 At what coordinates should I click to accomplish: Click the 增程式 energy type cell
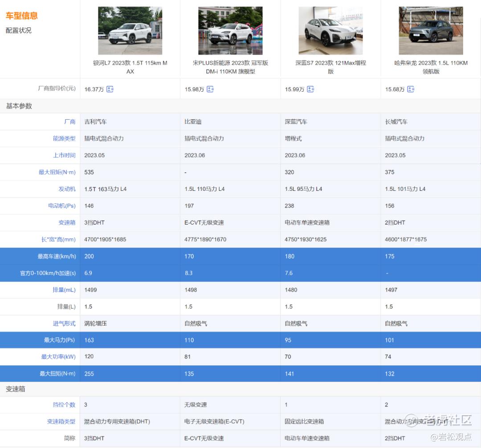pos(293,138)
